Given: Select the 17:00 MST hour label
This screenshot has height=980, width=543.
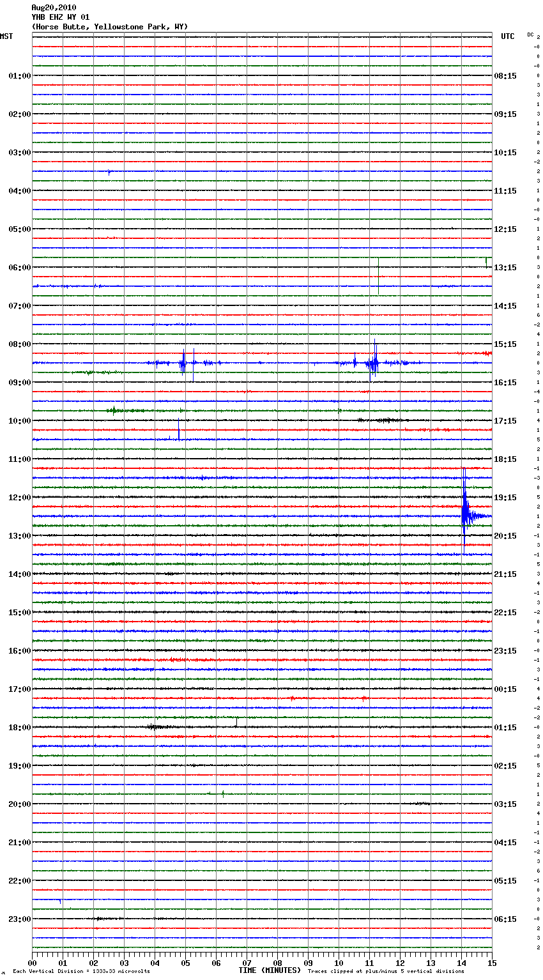Looking at the screenshot, I should (x=20, y=689).
